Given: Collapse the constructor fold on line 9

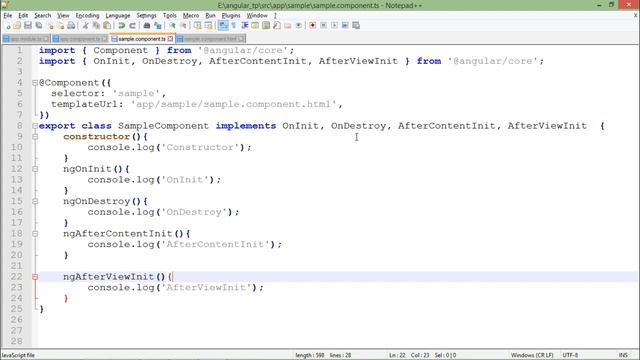Looking at the screenshot, I should coord(35,137).
